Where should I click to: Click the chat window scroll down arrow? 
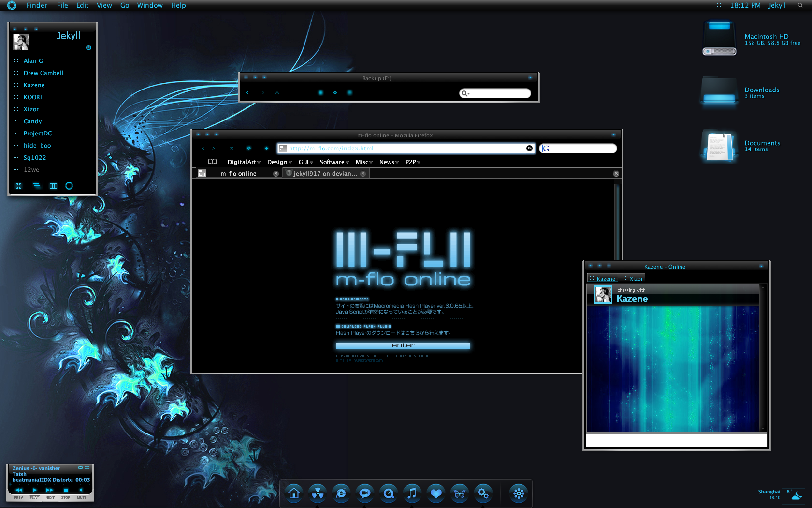point(763,428)
